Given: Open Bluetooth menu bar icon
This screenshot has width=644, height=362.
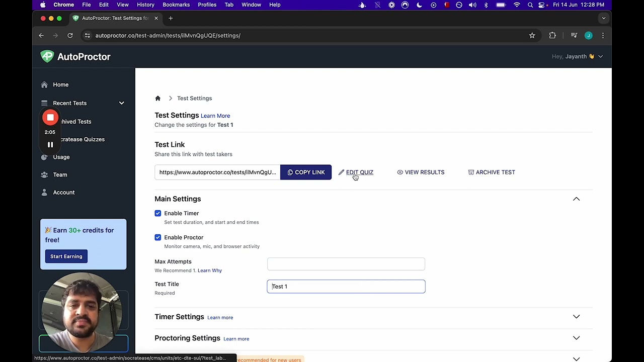Looking at the screenshot, I should [x=486, y=5].
